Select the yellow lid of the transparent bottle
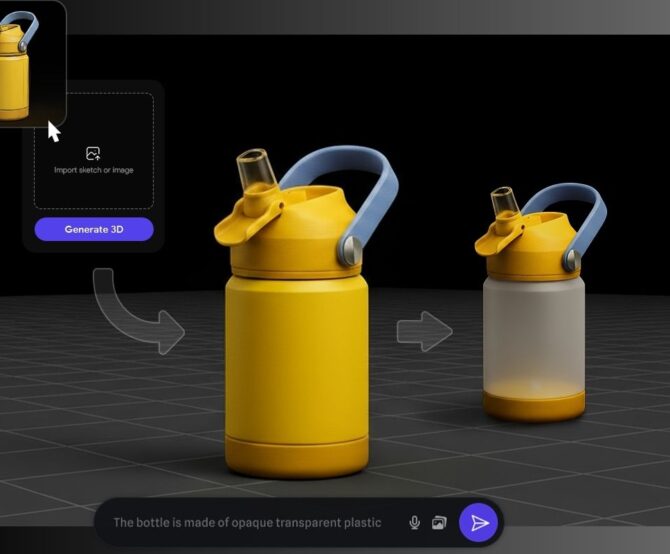The width and height of the screenshot is (670, 554). [x=525, y=250]
